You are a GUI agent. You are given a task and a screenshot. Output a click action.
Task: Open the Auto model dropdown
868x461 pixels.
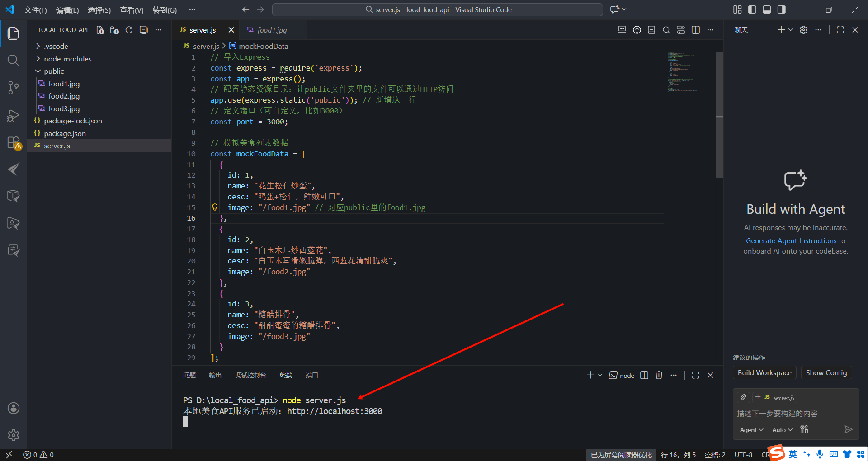[782, 430]
